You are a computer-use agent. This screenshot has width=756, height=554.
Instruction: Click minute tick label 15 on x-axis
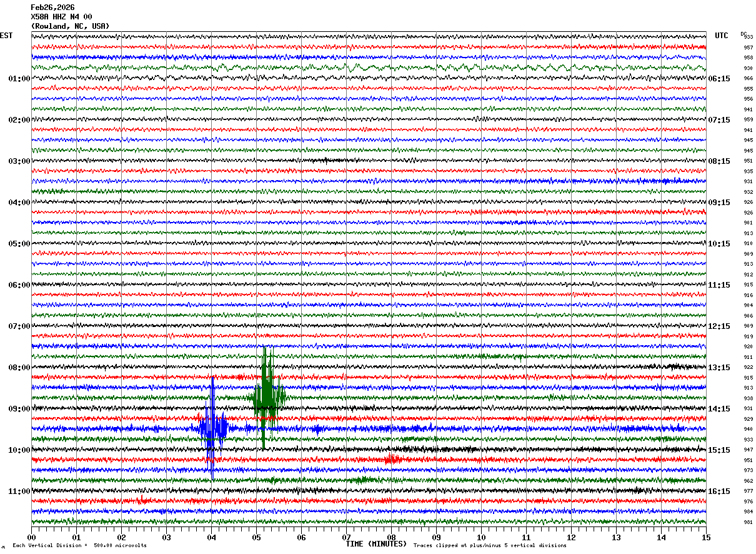click(706, 537)
